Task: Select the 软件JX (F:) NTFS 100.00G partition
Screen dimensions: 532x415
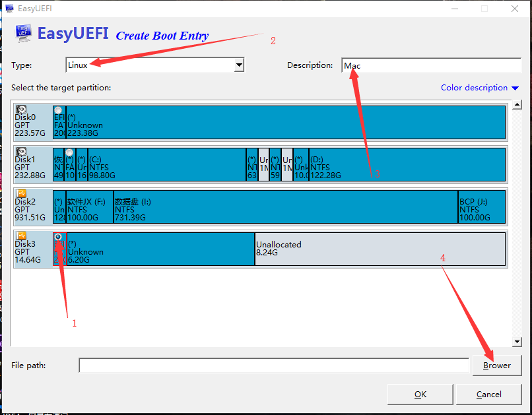Action: (90, 207)
